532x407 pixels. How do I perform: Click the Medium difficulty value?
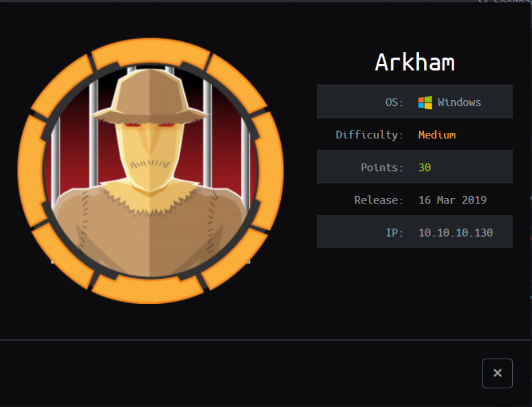pos(437,135)
